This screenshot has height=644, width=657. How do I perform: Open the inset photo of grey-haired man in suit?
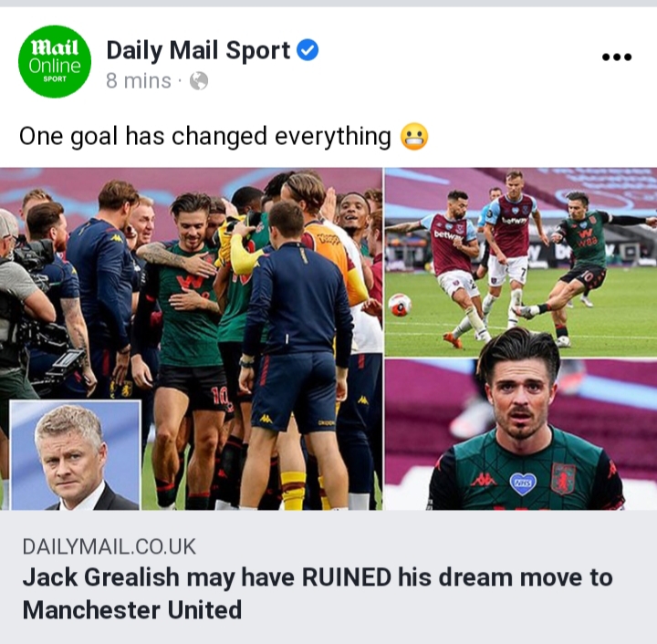pos(76,455)
